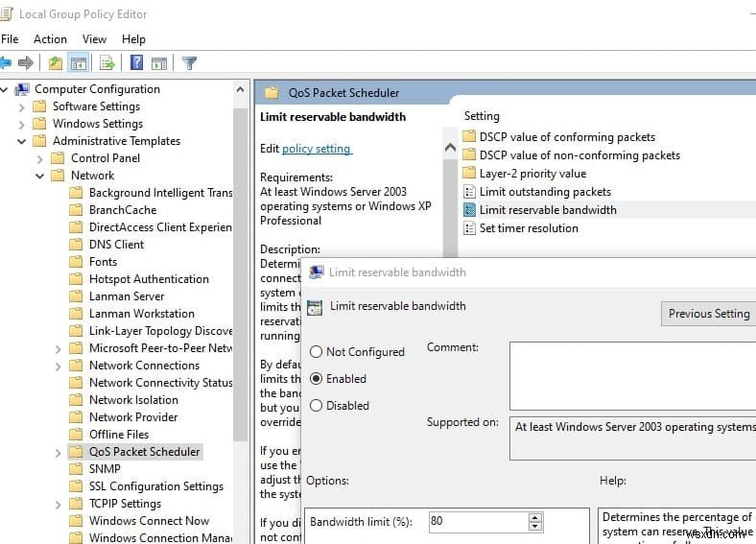Click the Previous Setting button

[708, 314]
